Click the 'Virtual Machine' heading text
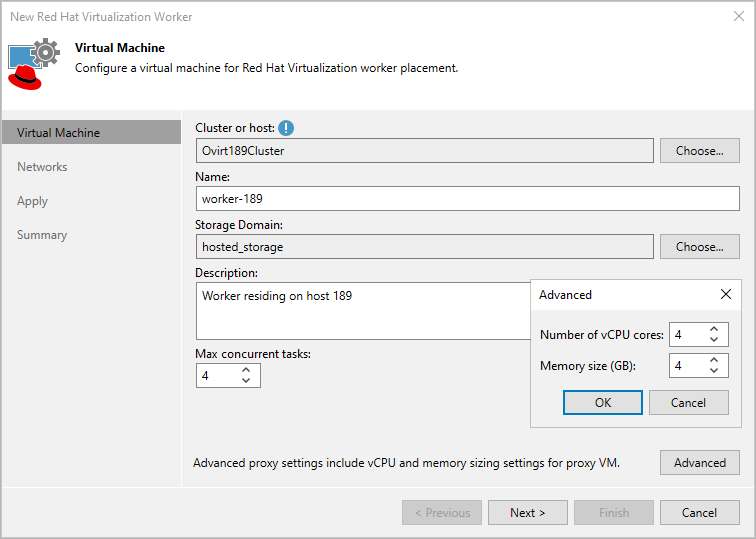Screen dimensions: 756x539 click(120, 48)
